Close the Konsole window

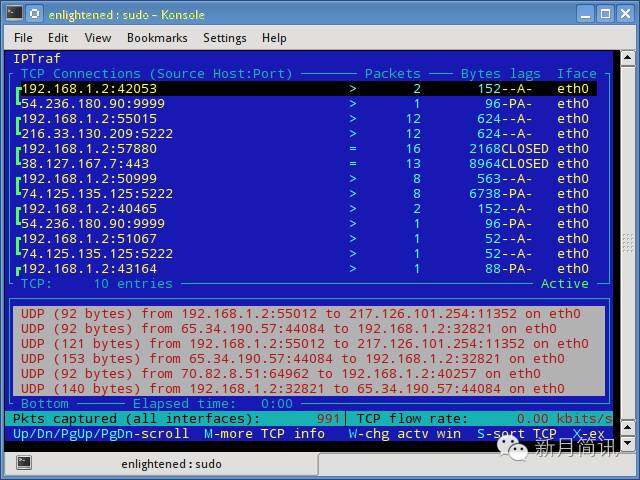tap(625, 14)
